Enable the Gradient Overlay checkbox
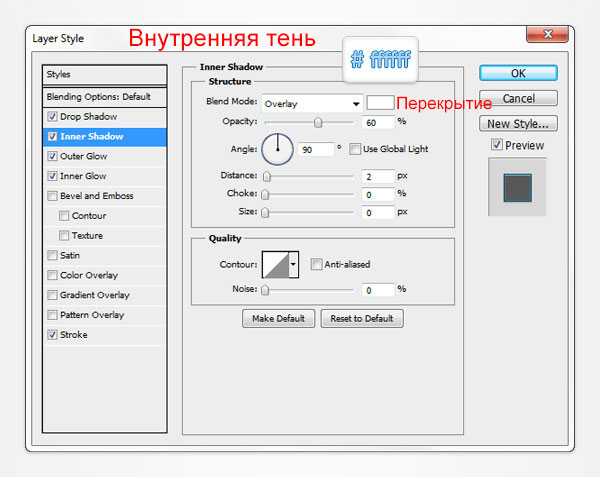The width and height of the screenshot is (600, 477). coord(52,295)
